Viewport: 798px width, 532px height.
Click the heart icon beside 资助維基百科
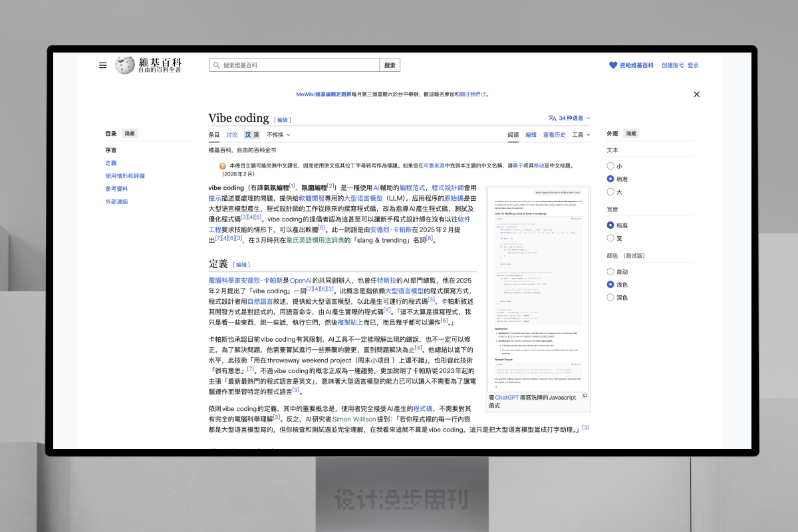click(x=613, y=65)
